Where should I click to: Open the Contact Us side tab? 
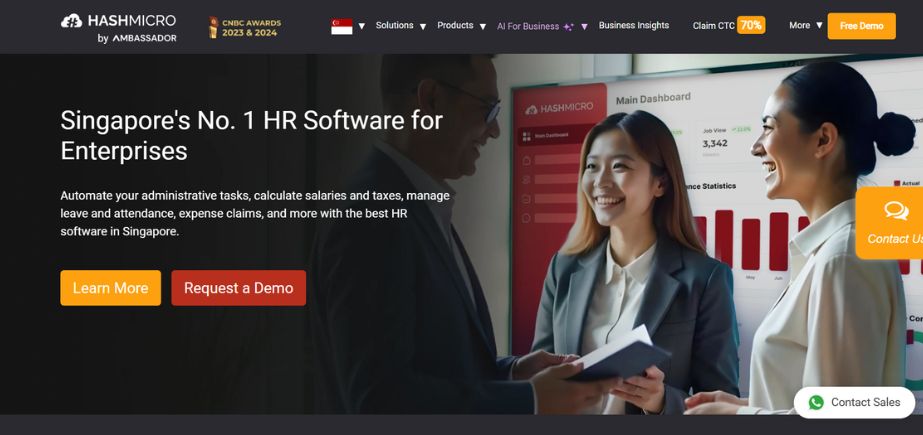[x=889, y=223]
